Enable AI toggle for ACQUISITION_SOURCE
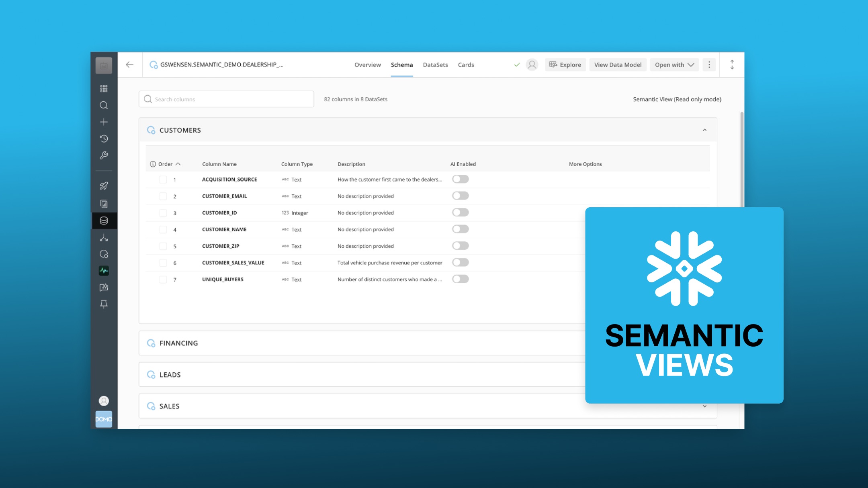The image size is (868, 488). click(461, 179)
